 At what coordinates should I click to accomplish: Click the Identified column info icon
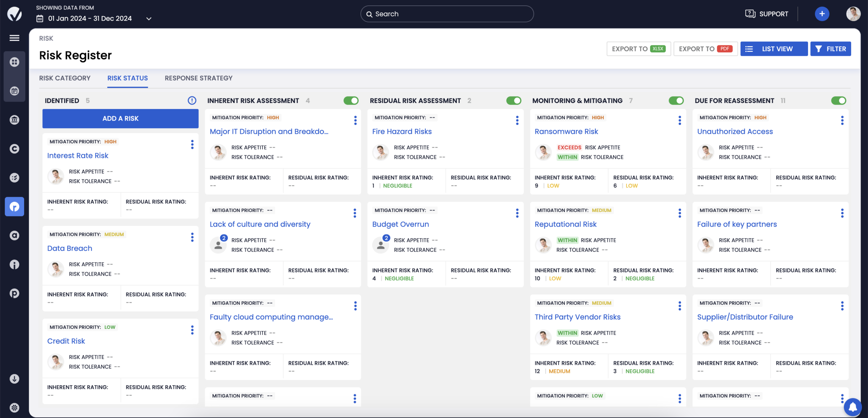point(192,101)
